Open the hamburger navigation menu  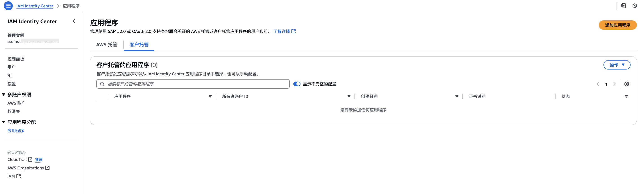[x=8, y=6]
